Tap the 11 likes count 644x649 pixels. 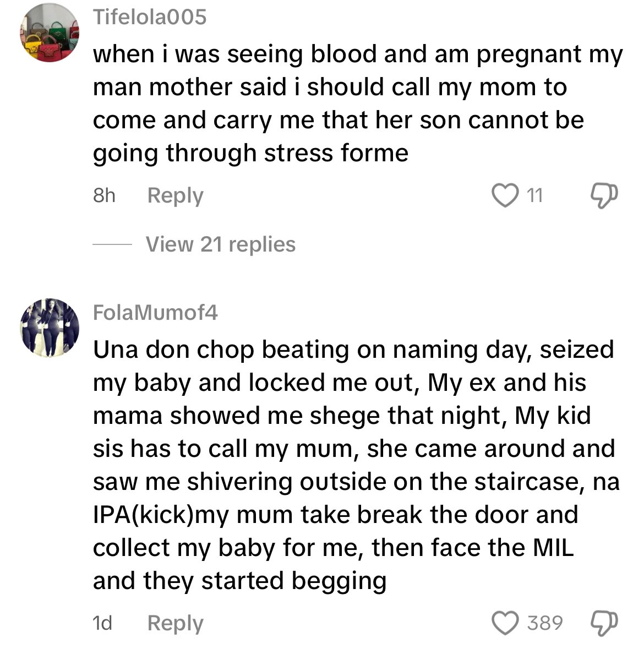point(534,195)
